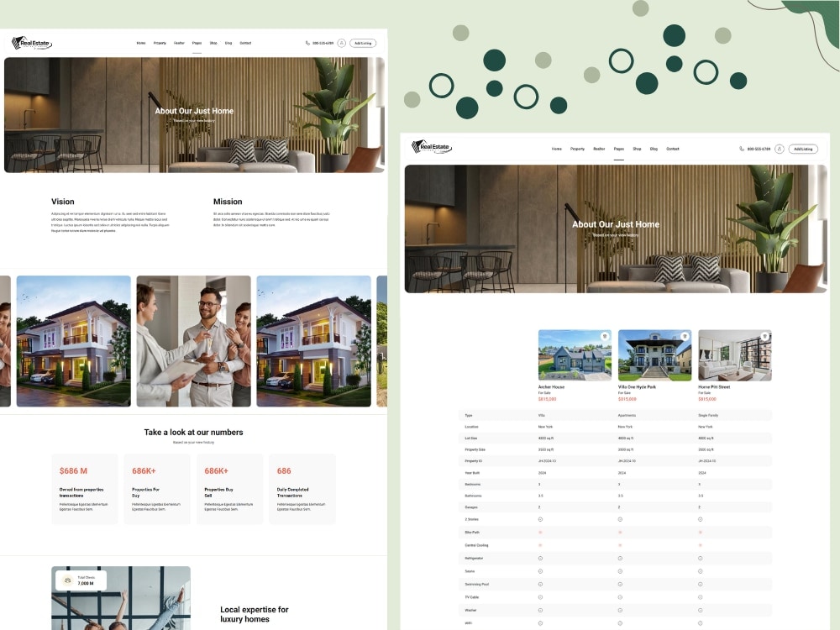Click 2 Stories check icon for Archer House

coord(540,519)
